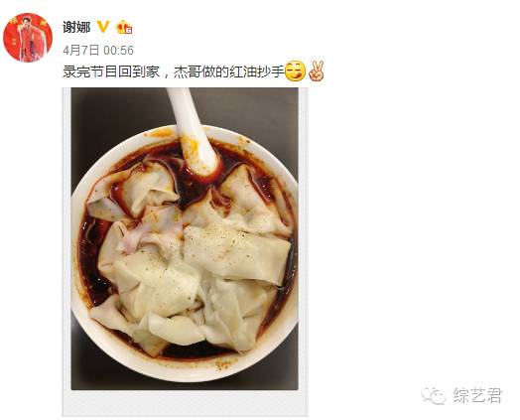Click the victory hand emoji
The width and height of the screenshot is (520, 420).
[316, 71]
